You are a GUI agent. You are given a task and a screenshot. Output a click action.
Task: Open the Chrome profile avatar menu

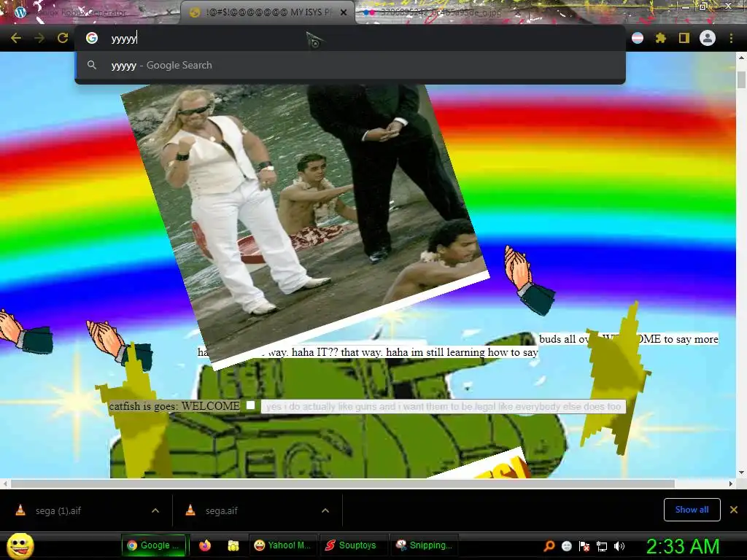click(708, 38)
